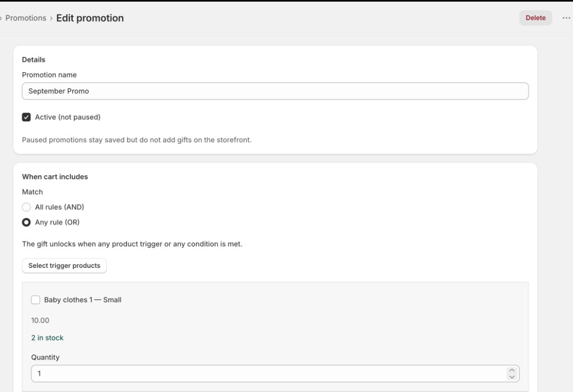Click the Details section heading
This screenshot has height=392, width=573.
pos(34,59)
